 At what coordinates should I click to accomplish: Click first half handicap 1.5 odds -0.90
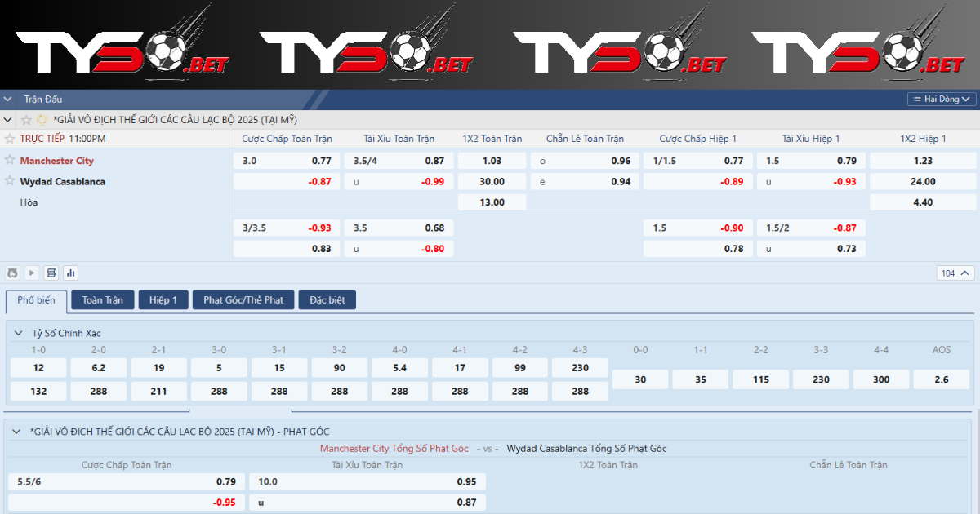click(x=698, y=228)
